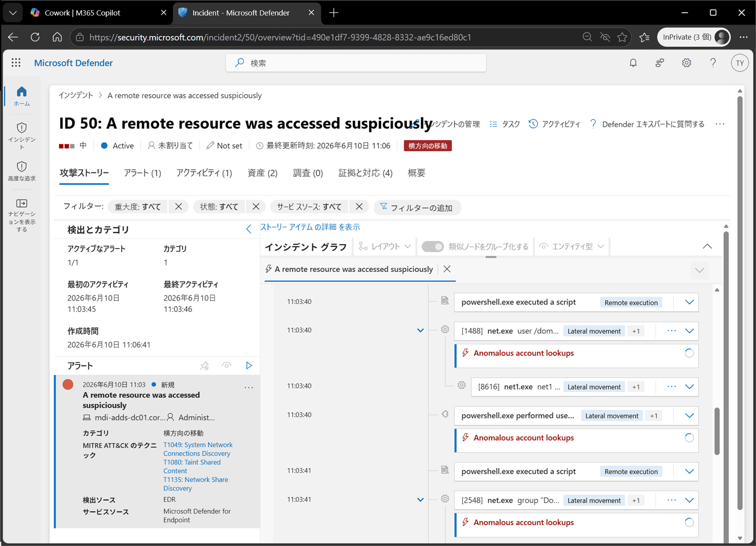Click the unpin icon in Alerts header
Image resolution: width=756 pixels, height=546 pixels.
[x=204, y=366]
